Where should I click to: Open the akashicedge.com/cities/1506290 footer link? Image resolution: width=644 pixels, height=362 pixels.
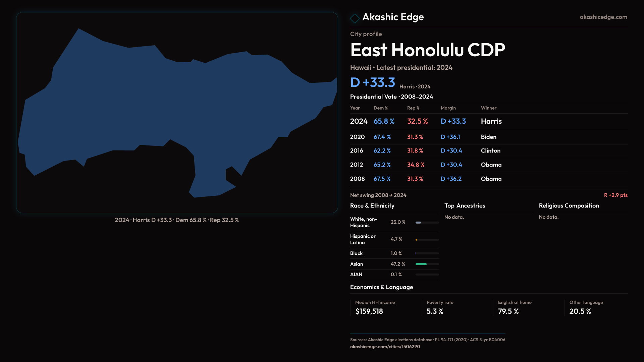click(385, 347)
